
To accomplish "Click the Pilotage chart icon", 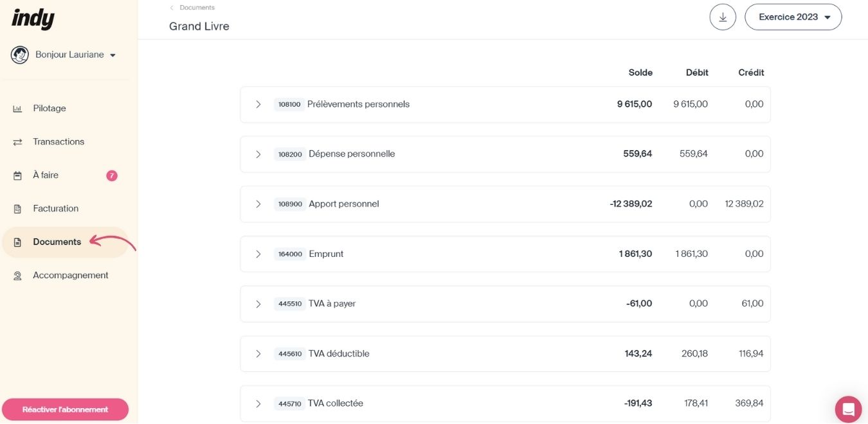I will pos(18,109).
